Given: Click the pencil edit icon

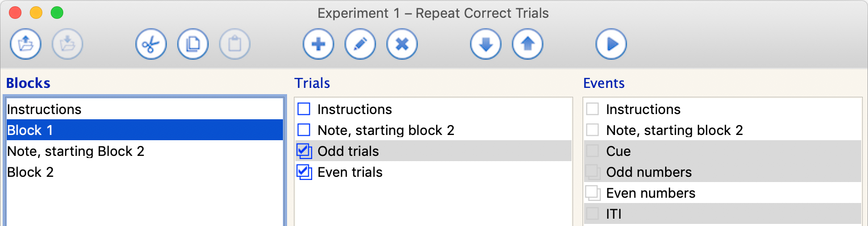Looking at the screenshot, I should [x=360, y=44].
